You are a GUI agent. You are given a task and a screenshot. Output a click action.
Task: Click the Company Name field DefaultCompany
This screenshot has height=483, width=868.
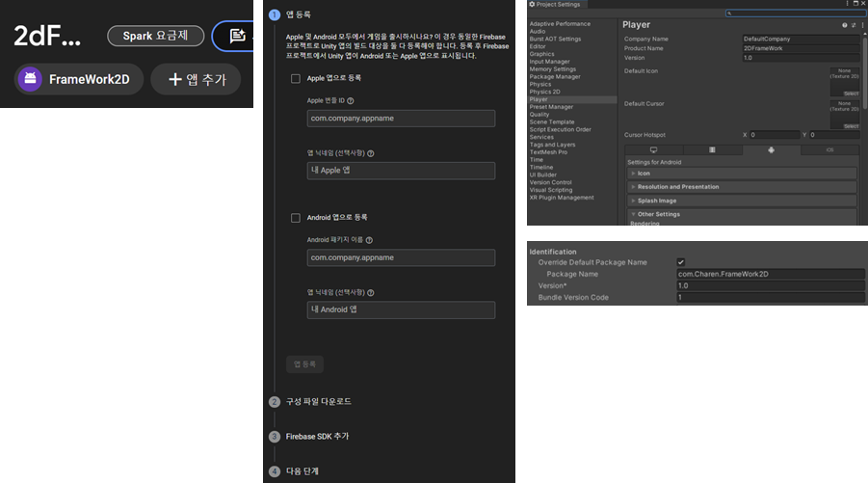pyautogui.click(x=801, y=40)
